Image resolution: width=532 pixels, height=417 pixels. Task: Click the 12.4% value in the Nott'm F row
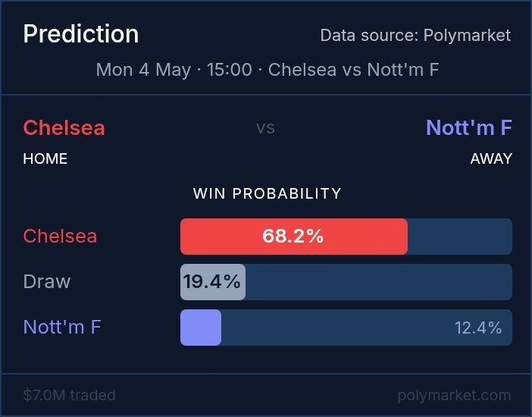(478, 328)
